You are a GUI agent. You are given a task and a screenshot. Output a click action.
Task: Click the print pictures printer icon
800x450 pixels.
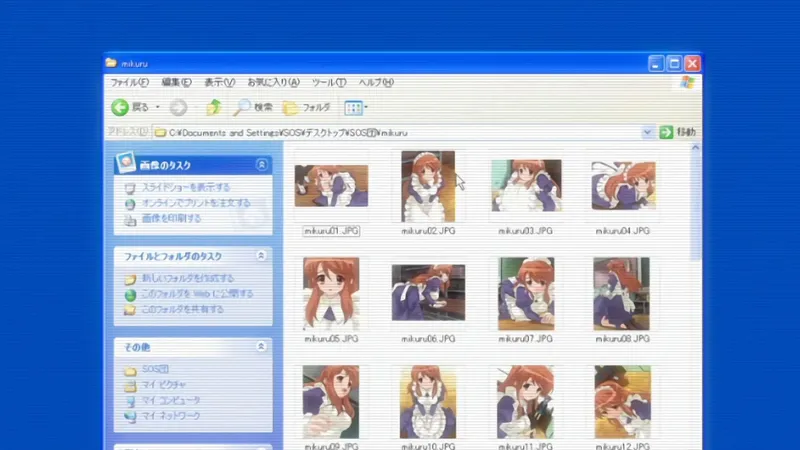coord(130,219)
